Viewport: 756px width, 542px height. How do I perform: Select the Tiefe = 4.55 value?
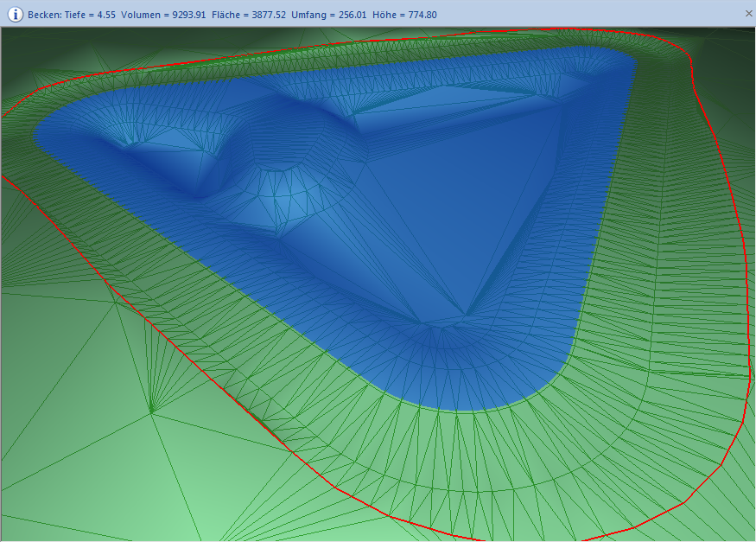click(x=91, y=15)
